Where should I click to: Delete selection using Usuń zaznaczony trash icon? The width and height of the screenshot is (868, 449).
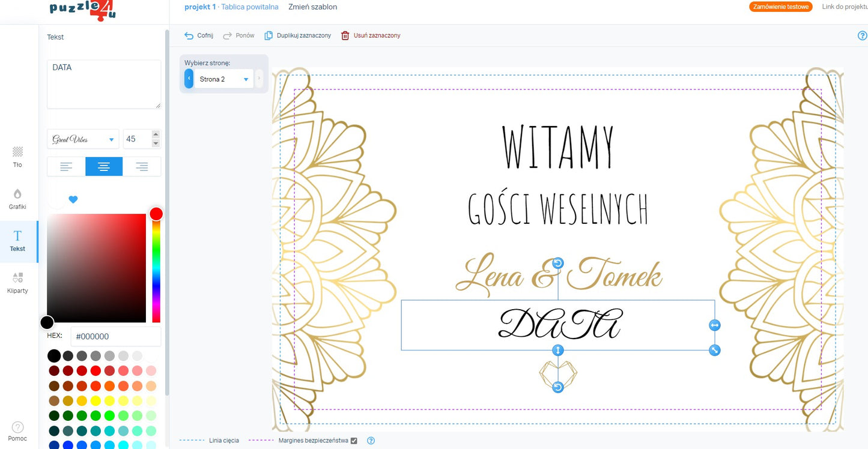click(x=345, y=36)
